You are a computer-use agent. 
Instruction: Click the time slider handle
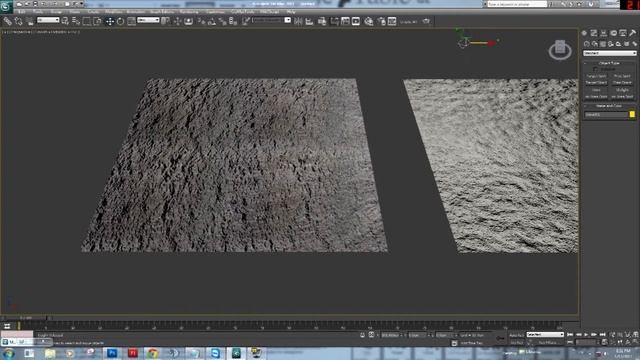point(25,318)
